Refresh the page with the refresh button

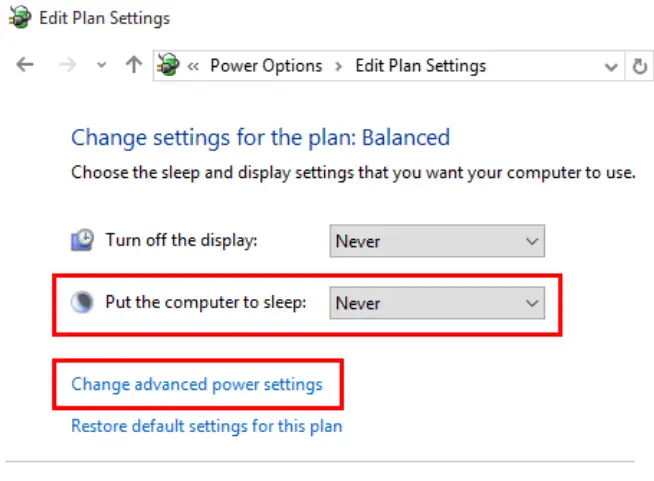click(x=640, y=66)
